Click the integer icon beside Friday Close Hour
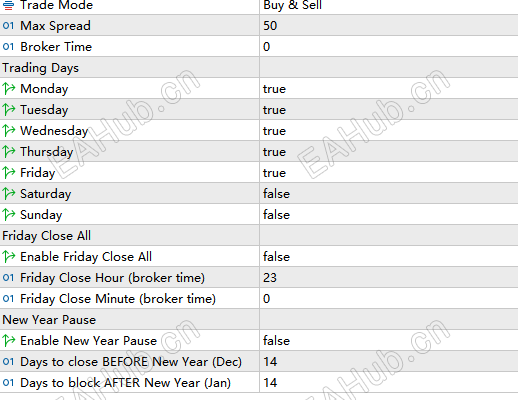 coord(8,278)
